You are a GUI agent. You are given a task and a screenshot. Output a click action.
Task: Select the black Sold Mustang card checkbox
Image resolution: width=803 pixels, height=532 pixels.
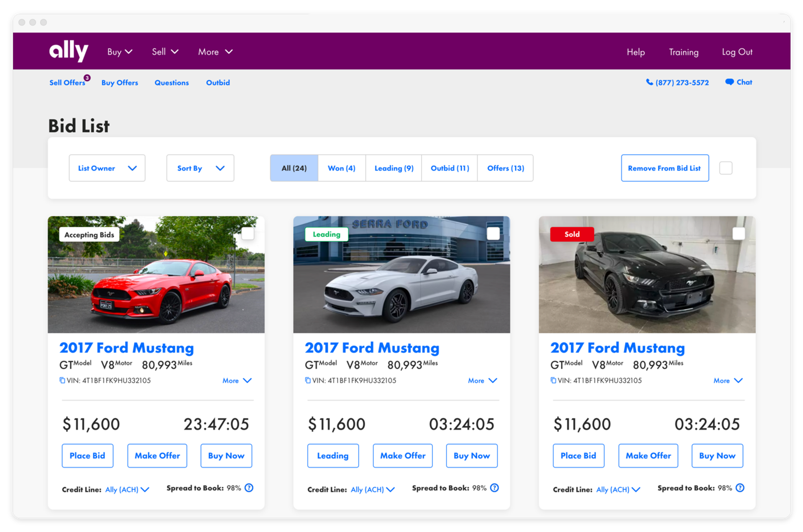pyautogui.click(x=739, y=234)
